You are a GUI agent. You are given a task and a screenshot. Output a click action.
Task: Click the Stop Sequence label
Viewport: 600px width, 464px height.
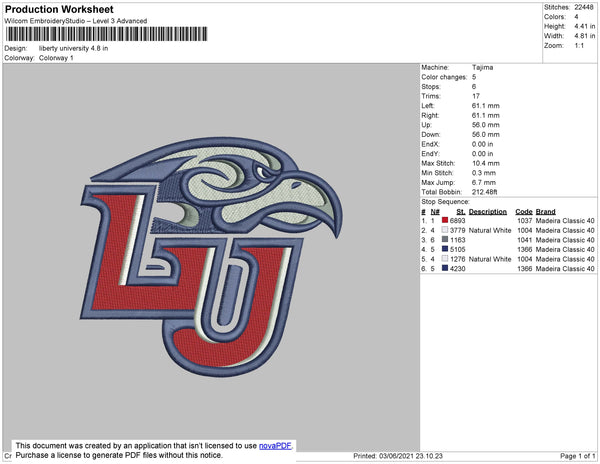(445, 202)
